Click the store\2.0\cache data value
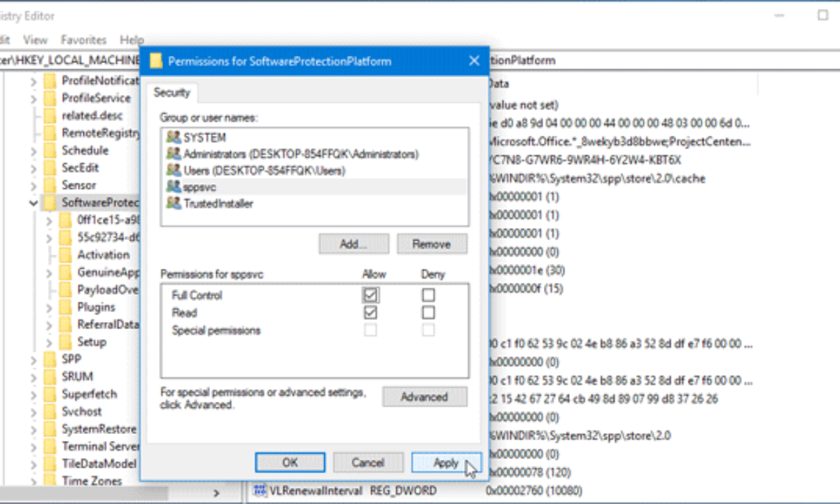Viewport: 840px width, 504px height. coord(596,178)
